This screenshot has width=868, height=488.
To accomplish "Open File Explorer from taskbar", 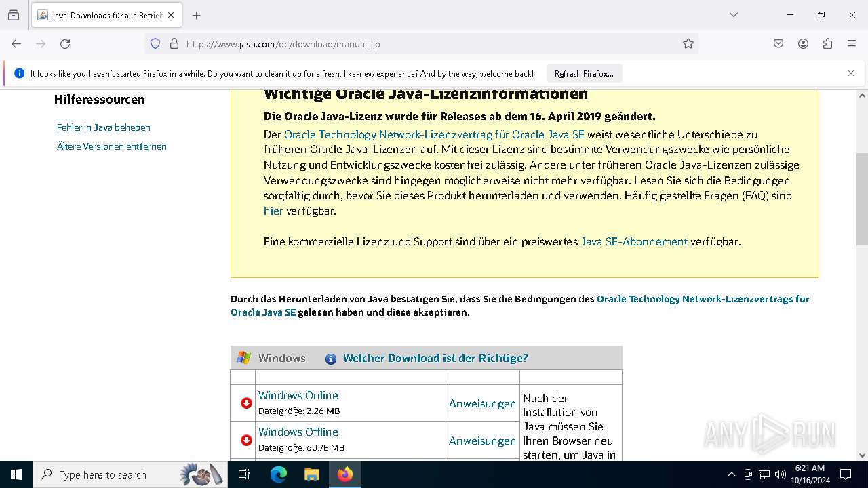I will [x=311, y=474].
